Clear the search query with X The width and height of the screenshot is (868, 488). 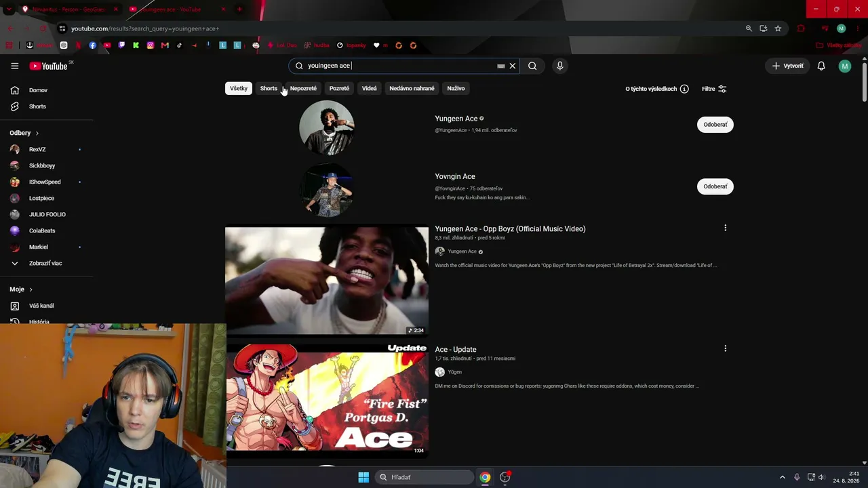tap(513, 66)
